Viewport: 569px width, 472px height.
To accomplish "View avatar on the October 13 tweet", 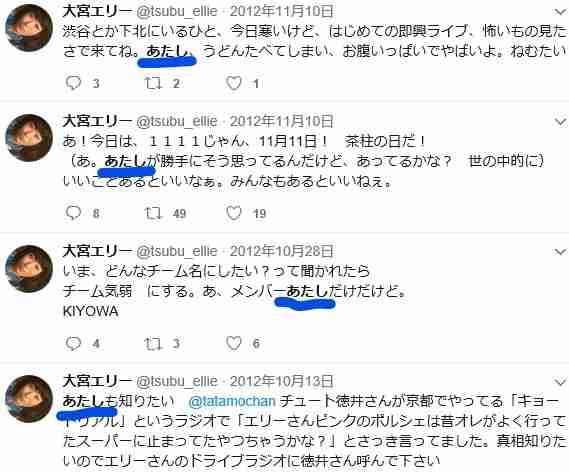I will 29,399.
